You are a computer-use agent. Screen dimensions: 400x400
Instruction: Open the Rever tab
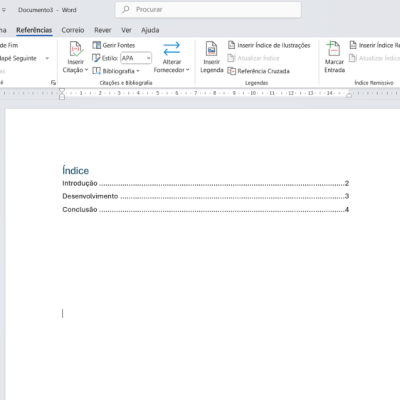click(x=103, y=30)
